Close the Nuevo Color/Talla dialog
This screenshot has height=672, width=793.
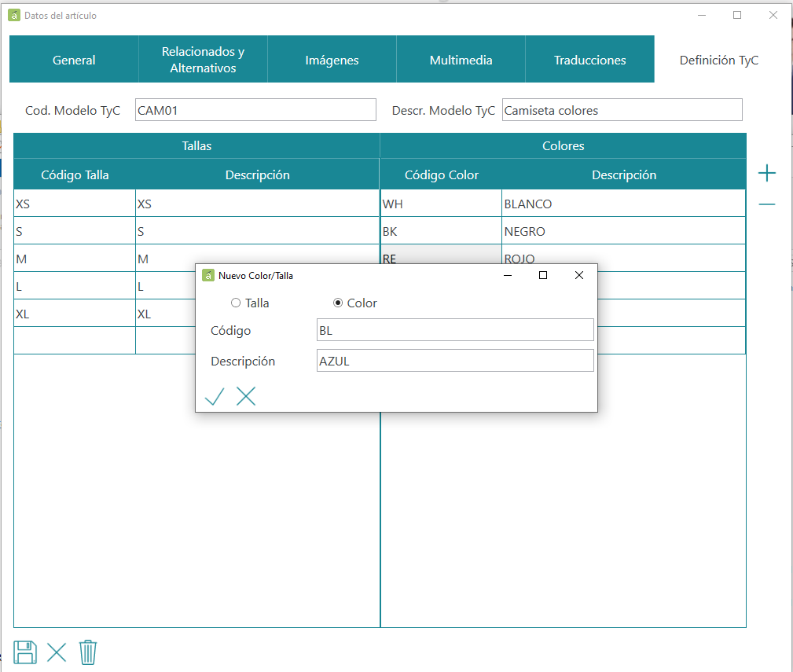(x=579, y=275)
